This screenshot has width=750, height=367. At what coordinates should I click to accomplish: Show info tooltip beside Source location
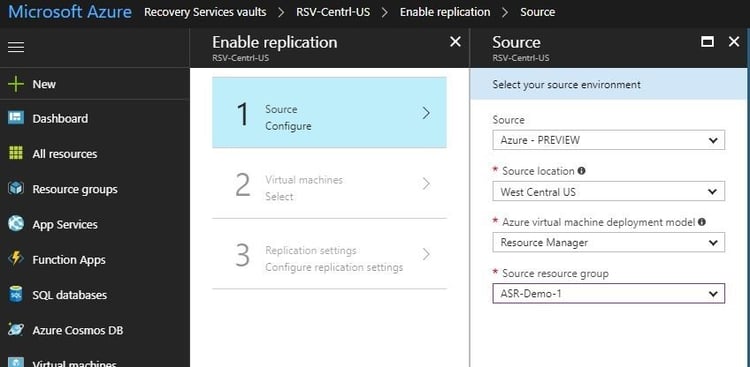pyautogui.click(x=581, y=171)
